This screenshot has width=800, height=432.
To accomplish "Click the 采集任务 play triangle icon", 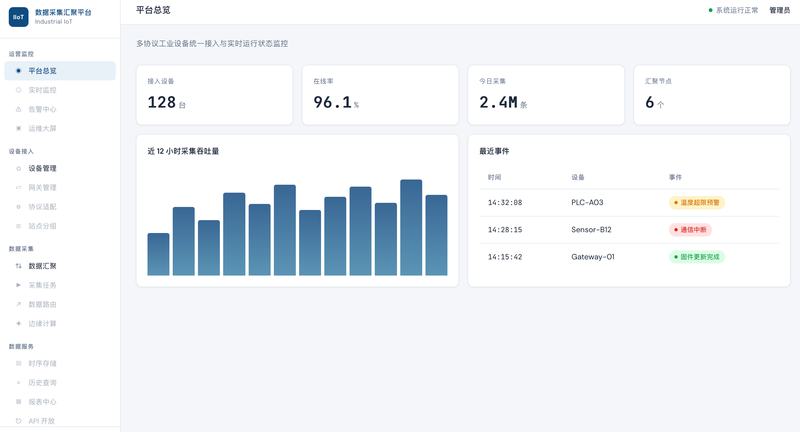I will point(18,285).
